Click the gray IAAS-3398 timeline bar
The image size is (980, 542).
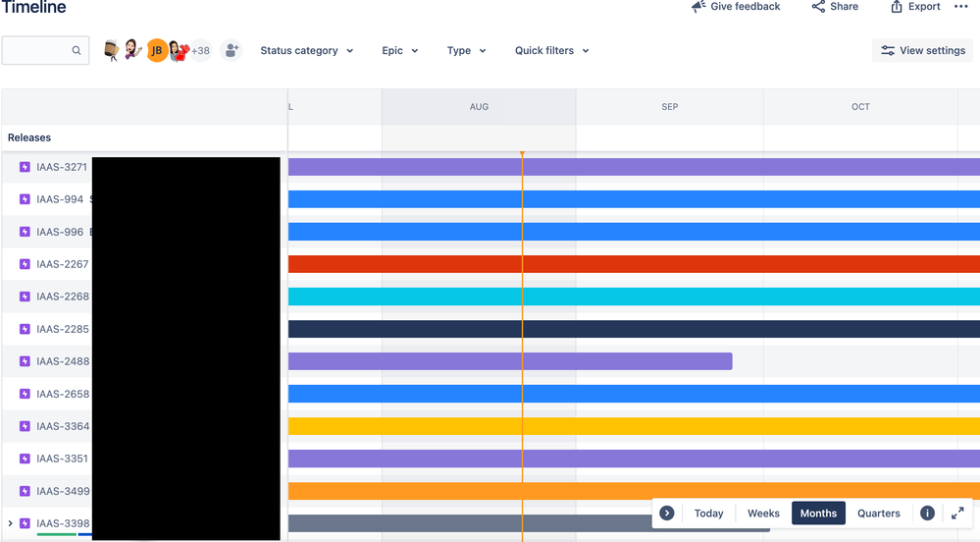(x=469, y=523)
